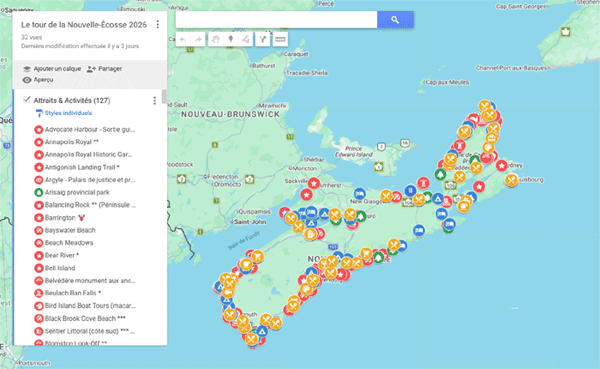The image size is (600, 369).
Task: Select the add marker tool
Action: (230, 39)
